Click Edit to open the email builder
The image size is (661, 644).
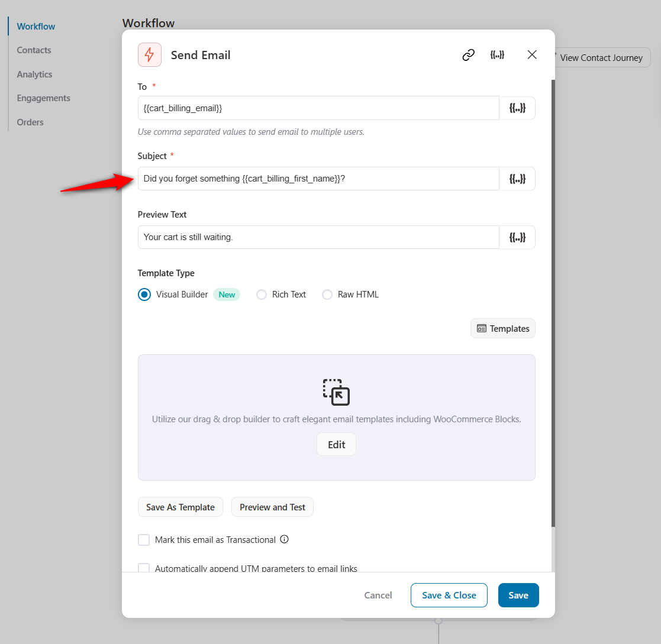[336, 444]
